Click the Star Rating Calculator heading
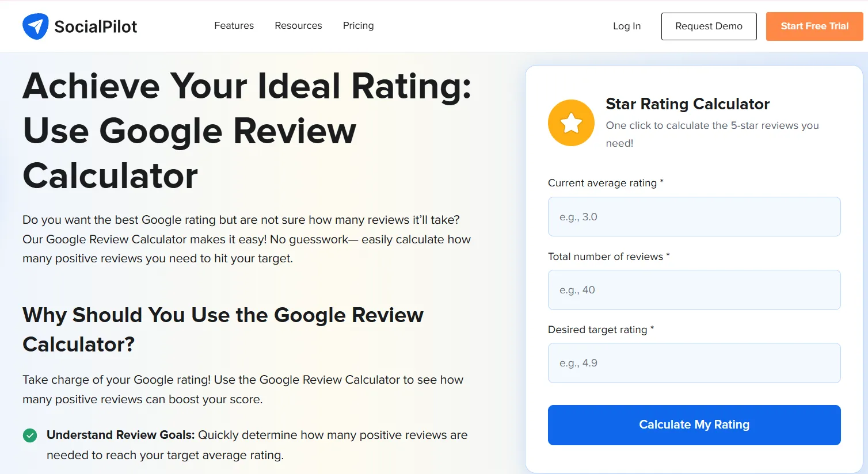This screenshot has width=868, height=474. tap(687, 104)
